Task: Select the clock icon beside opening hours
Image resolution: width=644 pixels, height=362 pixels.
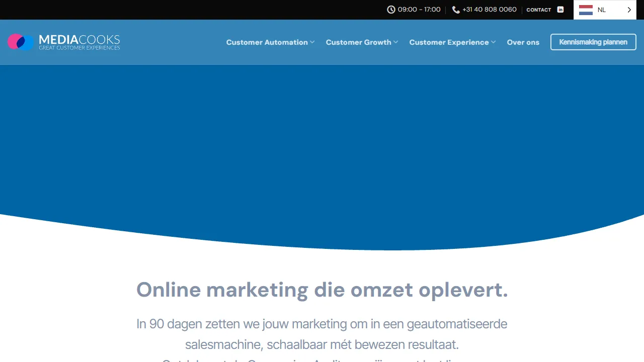Action: tap(391, 10)
